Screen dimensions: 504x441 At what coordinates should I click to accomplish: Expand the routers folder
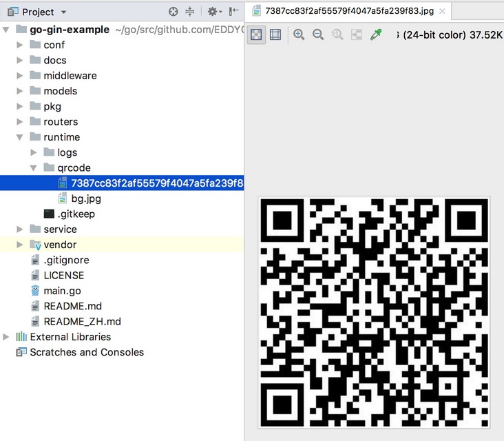coord(19,122)
